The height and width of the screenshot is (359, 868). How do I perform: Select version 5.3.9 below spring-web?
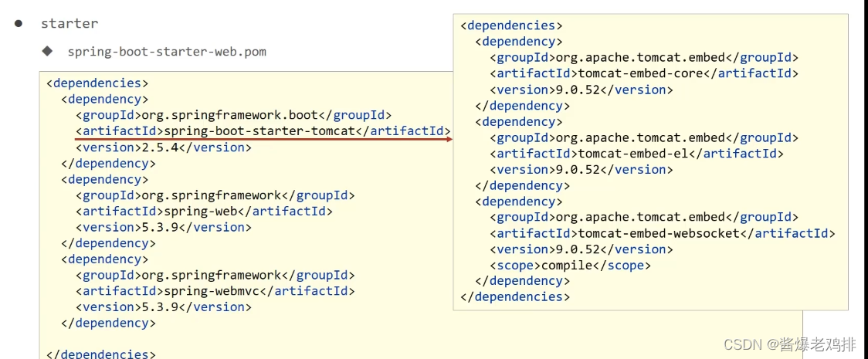163,227
